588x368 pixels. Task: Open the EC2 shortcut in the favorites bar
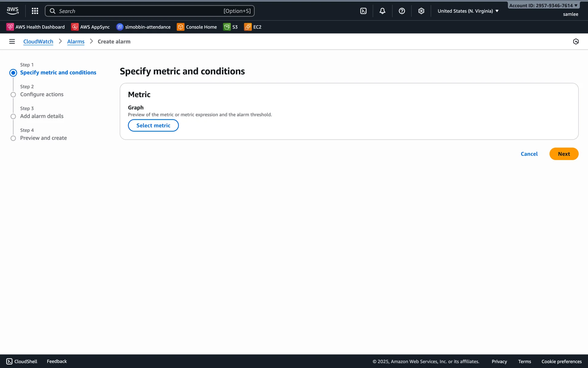pyautogui.click(x=253, y=27)
